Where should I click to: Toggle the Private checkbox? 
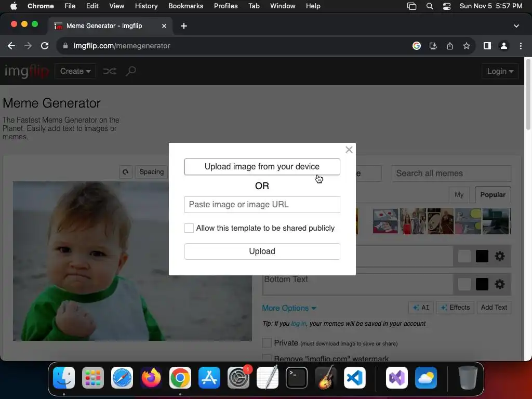267,343
